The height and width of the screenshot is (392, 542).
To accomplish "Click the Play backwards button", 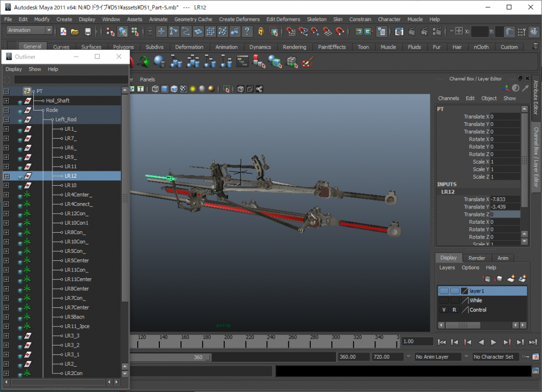I will [x=481, y=342].
